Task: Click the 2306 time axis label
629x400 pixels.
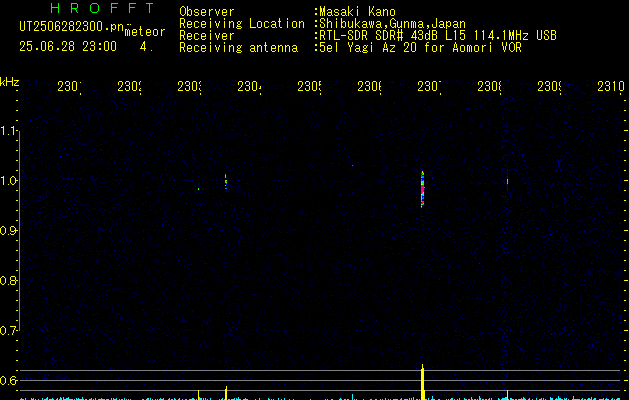Action: coord(369,87)
